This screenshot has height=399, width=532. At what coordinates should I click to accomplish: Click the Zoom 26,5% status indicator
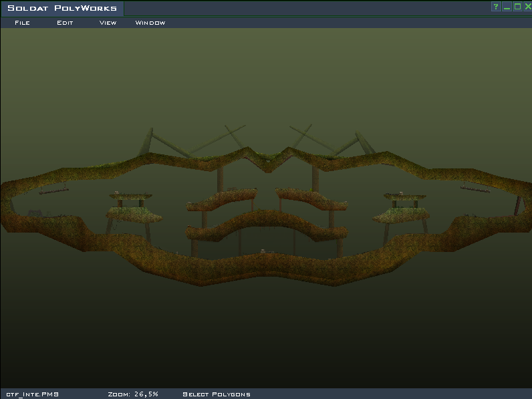[x=133, y=394]
